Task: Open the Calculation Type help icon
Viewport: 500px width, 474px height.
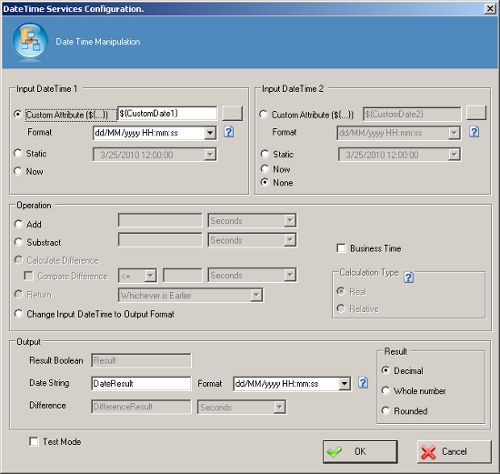Action: (409, 277)
